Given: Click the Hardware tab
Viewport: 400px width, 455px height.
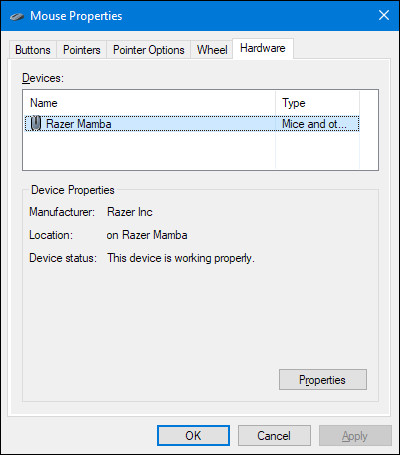Looking at the screenshot, I should coord(263,49).
